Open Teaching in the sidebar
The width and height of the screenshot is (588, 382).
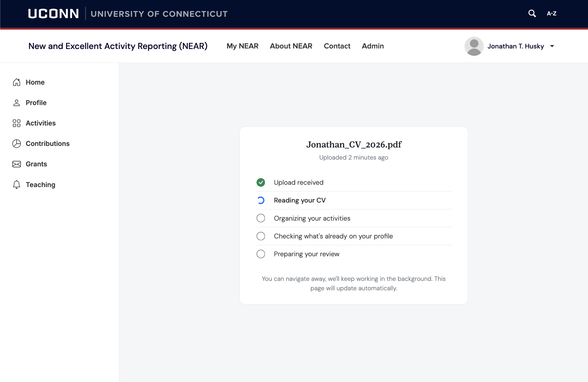tap(41, 185)
